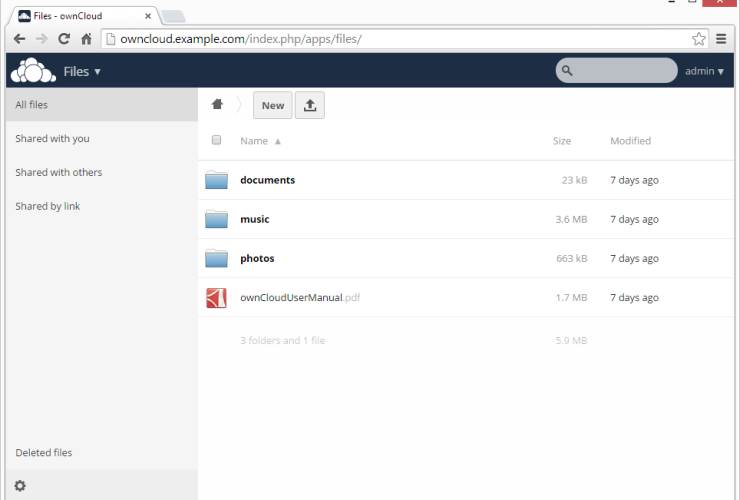Tick the select all files checkbox
The height and width of the screenshot is (500, 740).
(x=216, y=141)
